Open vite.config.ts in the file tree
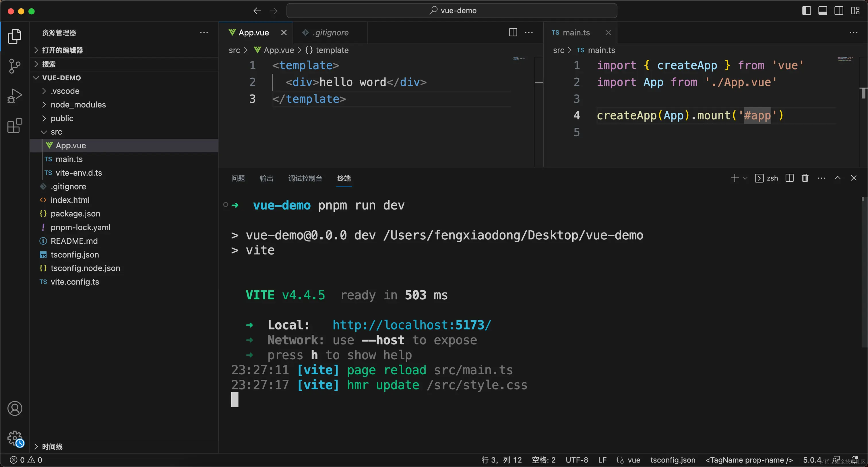The height and width of the screenshot is (467, 868). click(x=124, y=282)
